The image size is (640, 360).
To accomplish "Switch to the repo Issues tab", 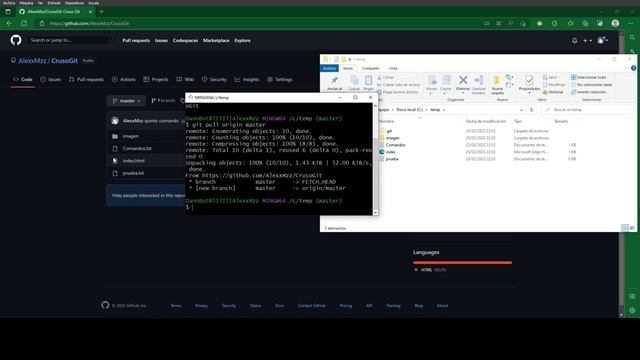I will [x=51, y=79].
